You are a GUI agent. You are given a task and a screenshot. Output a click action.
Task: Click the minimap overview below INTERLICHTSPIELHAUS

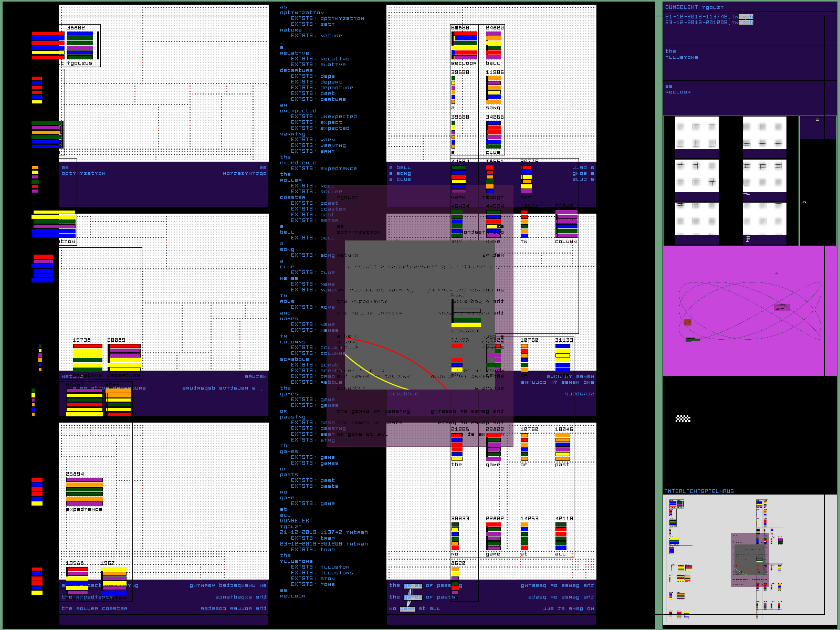tap(749, 560)
